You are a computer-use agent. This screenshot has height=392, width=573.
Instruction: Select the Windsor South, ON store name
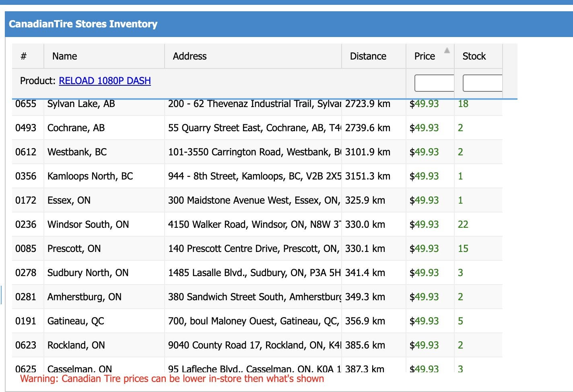tap(88, 225)
